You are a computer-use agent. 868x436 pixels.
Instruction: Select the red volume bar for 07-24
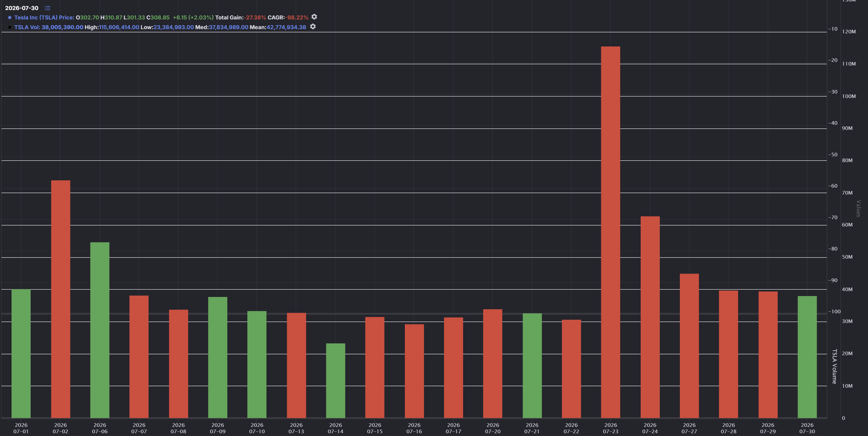click(650, 317)
